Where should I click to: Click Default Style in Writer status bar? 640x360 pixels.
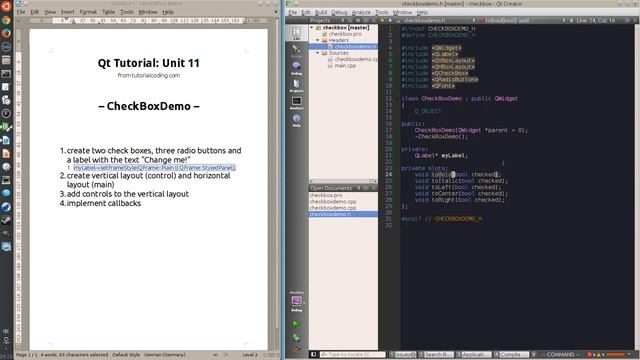(x=126, y=355)
